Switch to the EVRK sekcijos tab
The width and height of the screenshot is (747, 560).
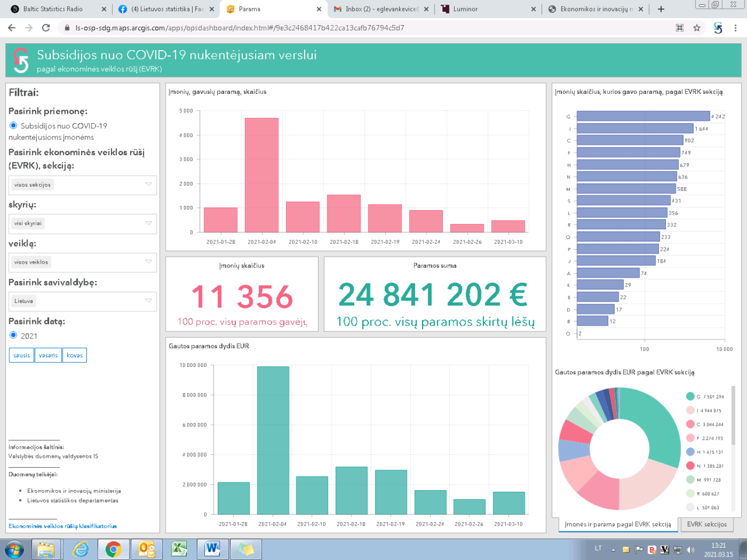click(x=706, y=524)
